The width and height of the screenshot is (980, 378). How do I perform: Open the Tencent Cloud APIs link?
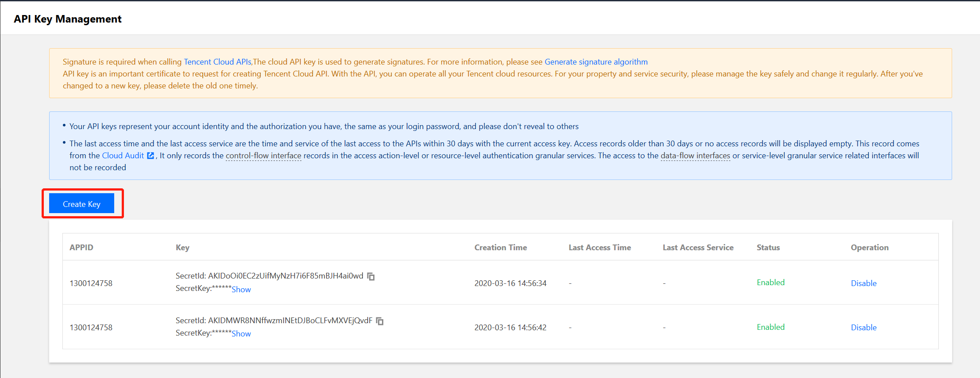[217, 62]
